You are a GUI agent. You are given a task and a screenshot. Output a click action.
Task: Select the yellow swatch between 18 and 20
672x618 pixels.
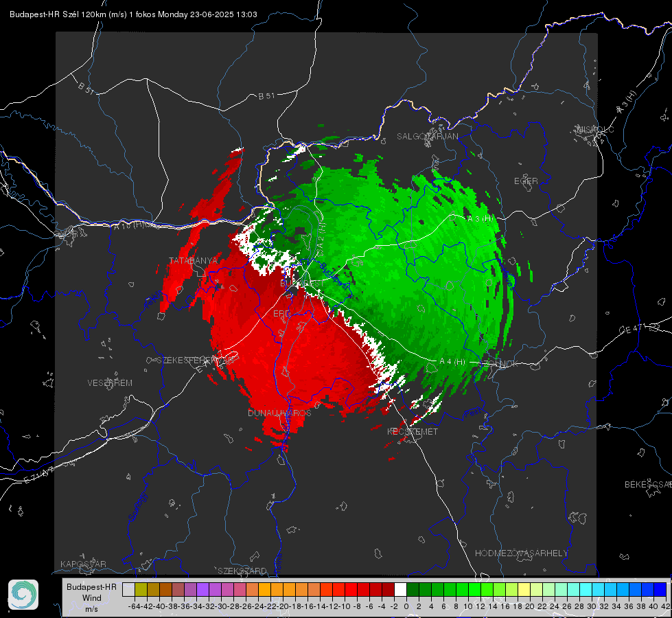[x=524, y=589]
